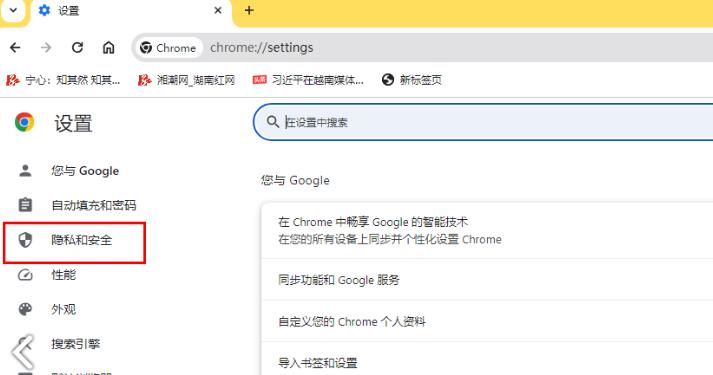
Task: Open bookmark 习近平在越南媒体...
Action: 308,80
